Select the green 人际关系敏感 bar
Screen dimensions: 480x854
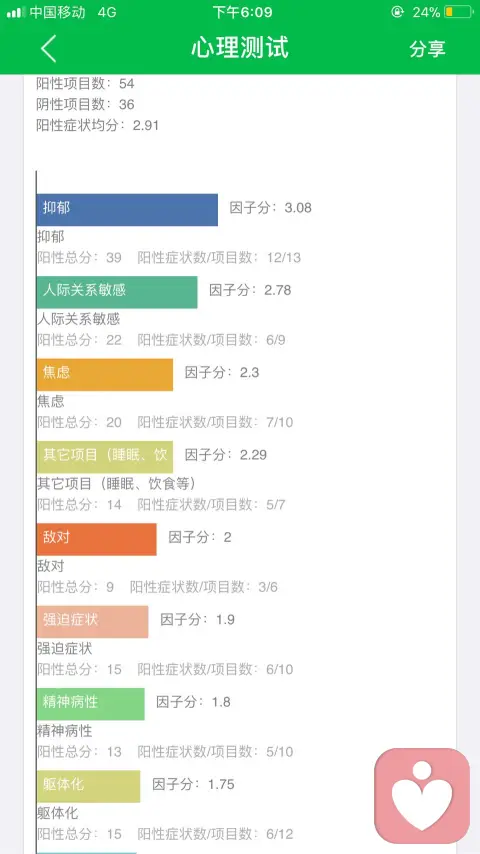pos(117,292)
